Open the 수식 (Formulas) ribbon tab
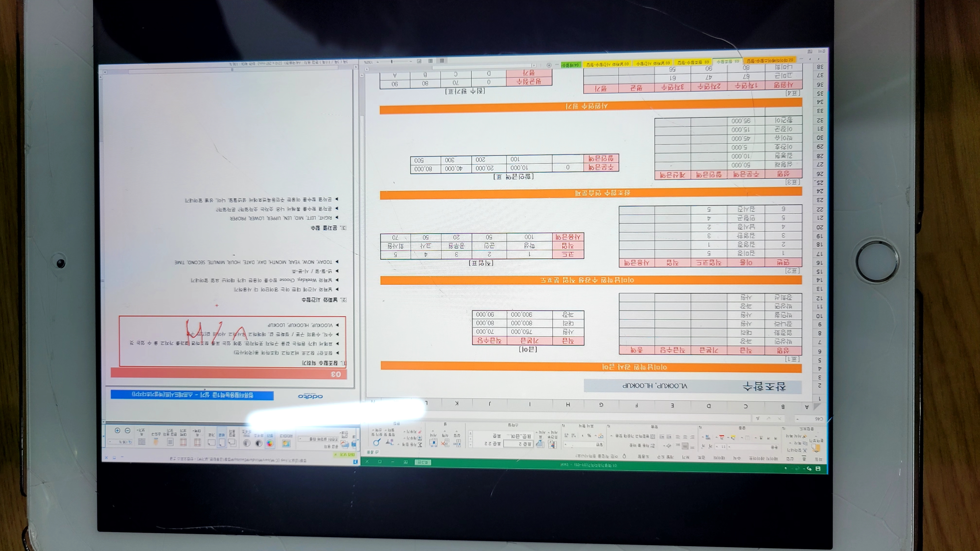 click(737, 459)
